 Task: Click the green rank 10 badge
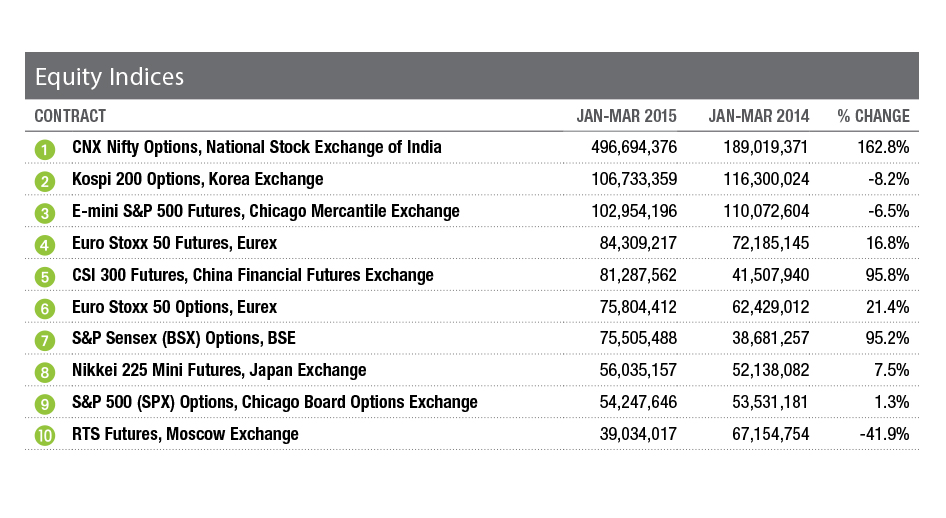(x=44, y=436)
